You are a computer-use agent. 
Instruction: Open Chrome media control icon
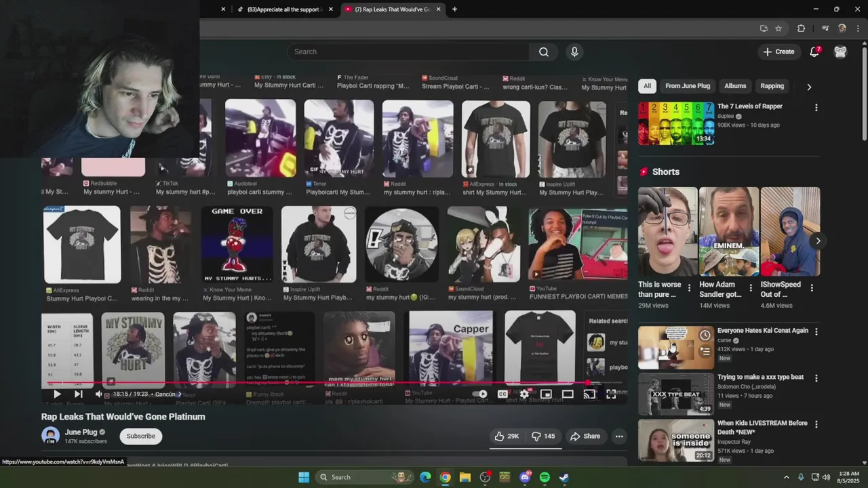[x=825, y=28]
